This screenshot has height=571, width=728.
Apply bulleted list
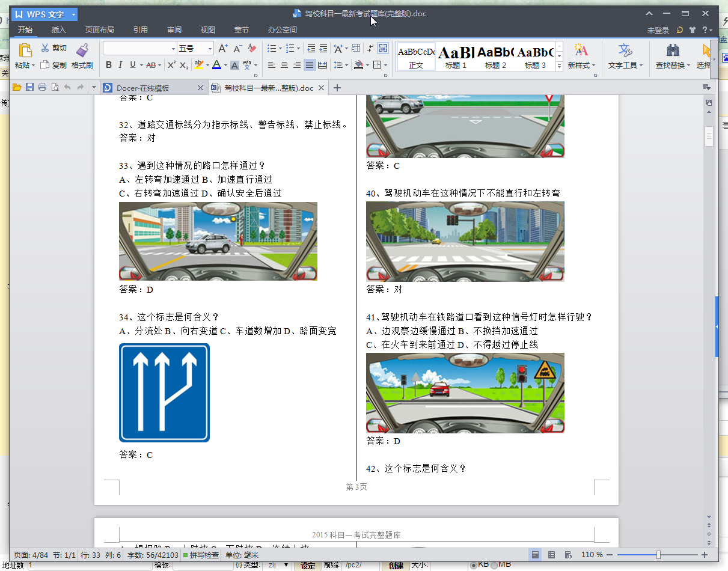click(x=271, y=49)
